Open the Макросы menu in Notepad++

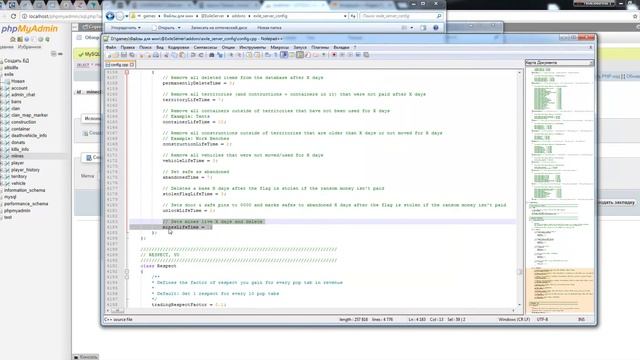coord(280,47)
